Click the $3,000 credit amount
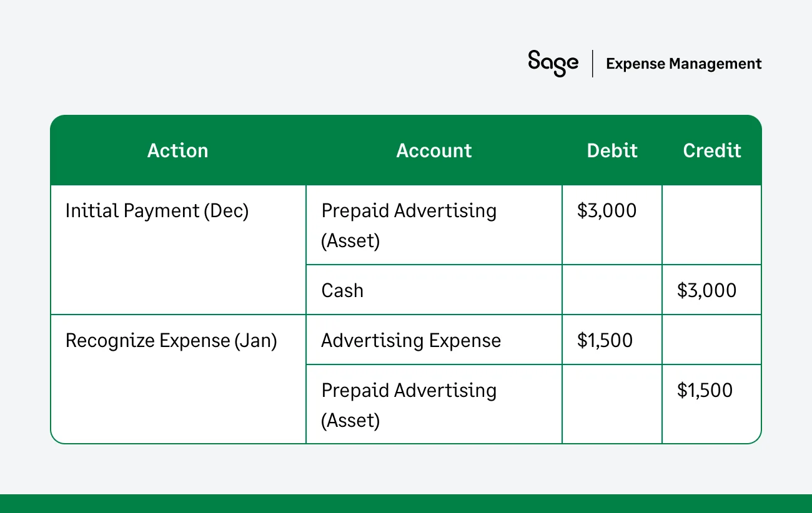812x513 pixels. point(706,290)
